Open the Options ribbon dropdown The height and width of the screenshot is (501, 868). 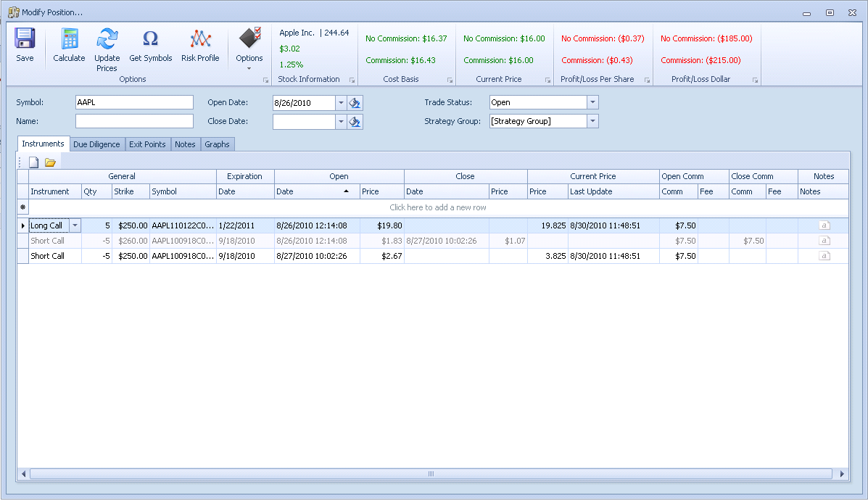point(249,49)
